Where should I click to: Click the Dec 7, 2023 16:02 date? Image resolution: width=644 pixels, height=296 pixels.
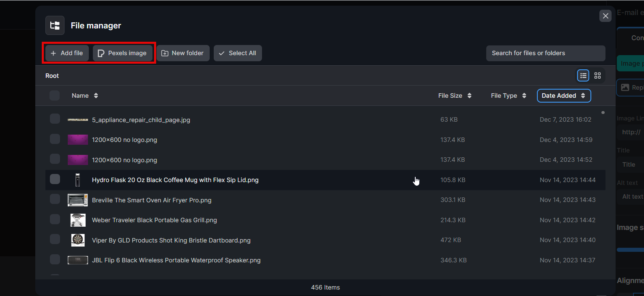(x=565, y=120)
